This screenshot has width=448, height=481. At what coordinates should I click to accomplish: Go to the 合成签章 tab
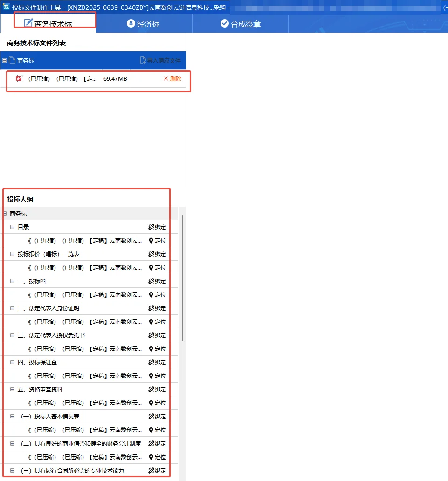pos(240,24)
